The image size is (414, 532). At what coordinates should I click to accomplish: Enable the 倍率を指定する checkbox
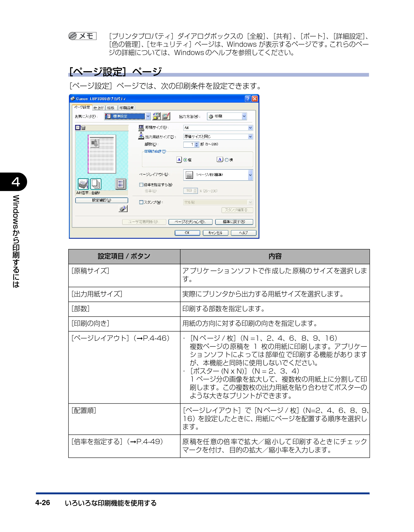coord(141,185)
